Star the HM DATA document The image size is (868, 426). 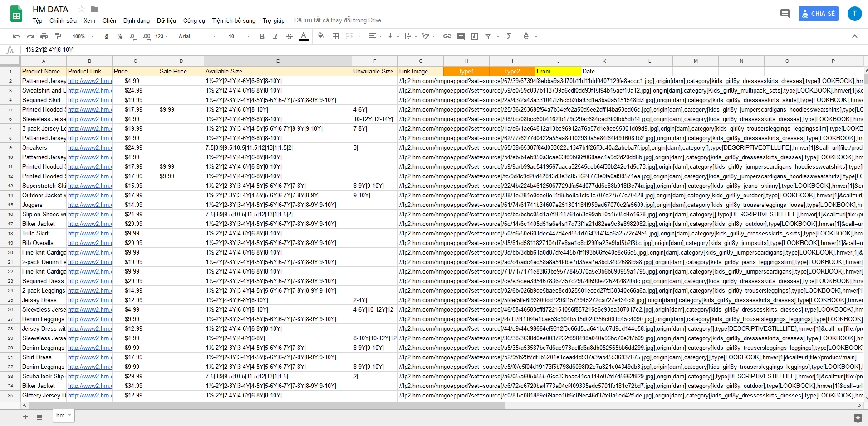[82, 9]
